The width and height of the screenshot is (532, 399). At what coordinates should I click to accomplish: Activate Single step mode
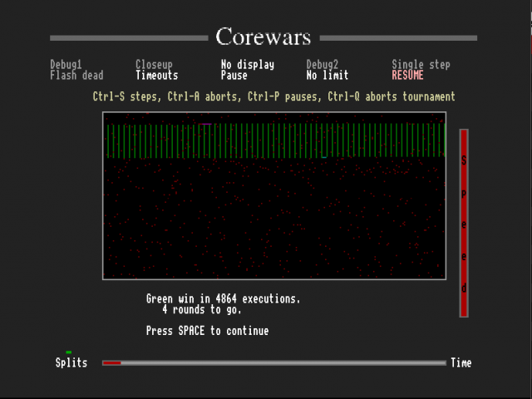(421, 65)
